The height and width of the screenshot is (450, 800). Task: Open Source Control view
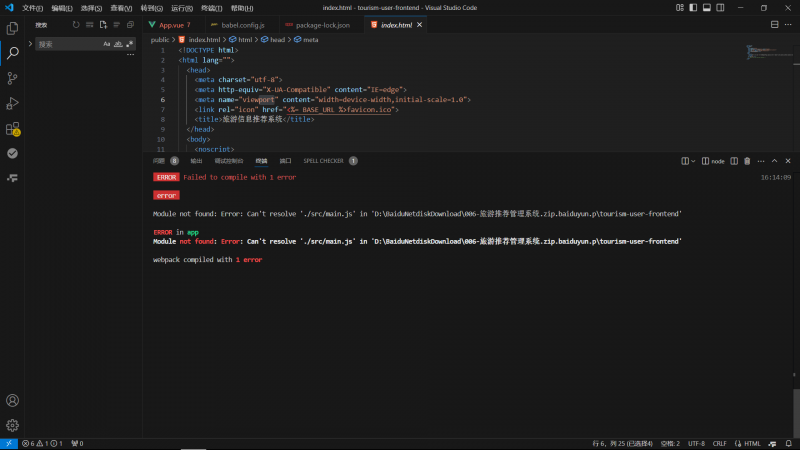point(12,78)
